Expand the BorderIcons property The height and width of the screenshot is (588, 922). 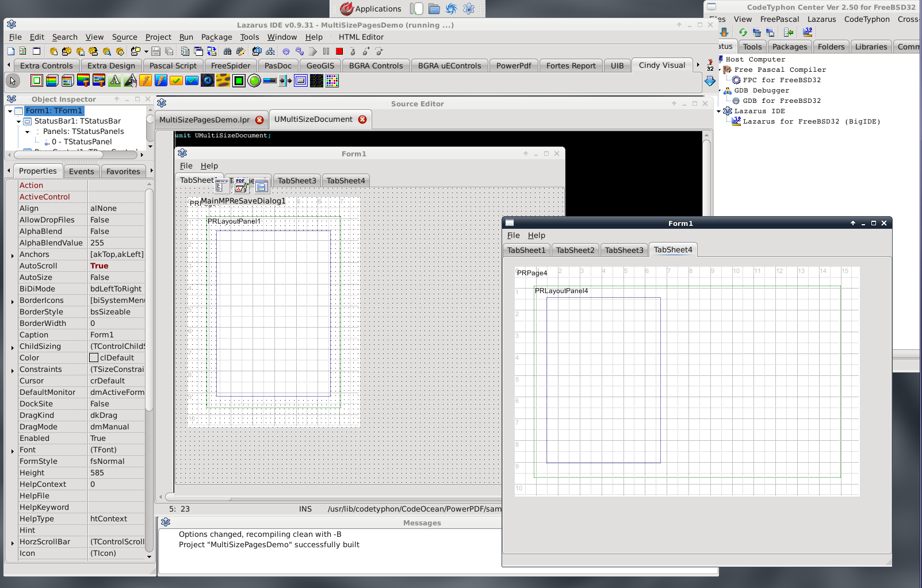click(x=13, y=301)
